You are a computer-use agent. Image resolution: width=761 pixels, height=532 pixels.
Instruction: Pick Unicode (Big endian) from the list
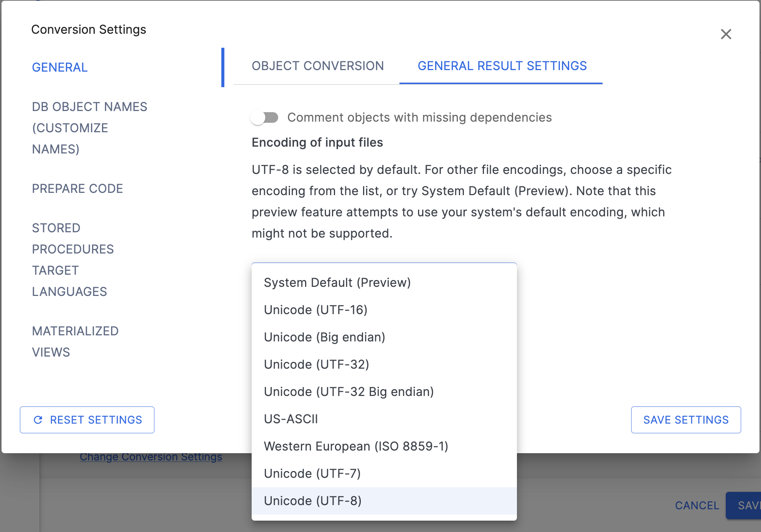pos(325,337)
